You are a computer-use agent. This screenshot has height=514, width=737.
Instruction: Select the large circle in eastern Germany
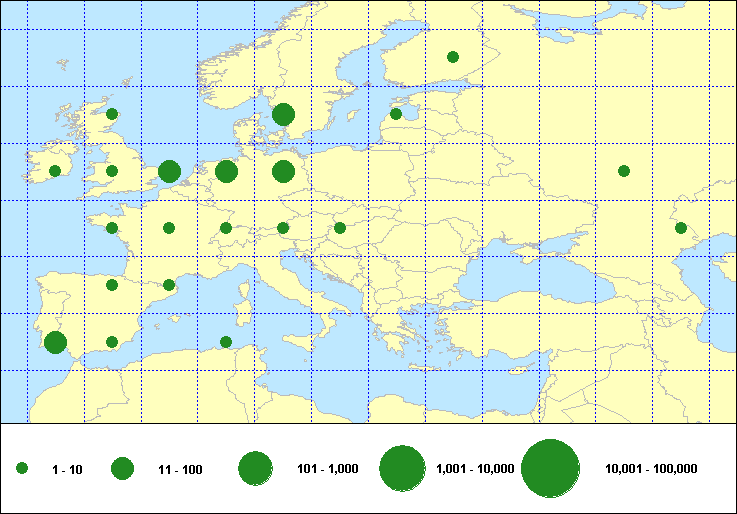283,171
